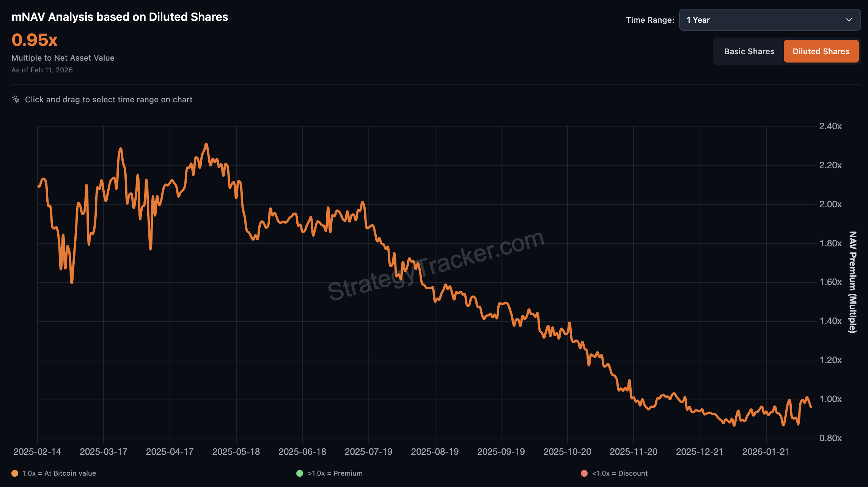Click the As of Feb 11, 2026 text
This screenshot has width=868, height=487.
tap(42, 70)
